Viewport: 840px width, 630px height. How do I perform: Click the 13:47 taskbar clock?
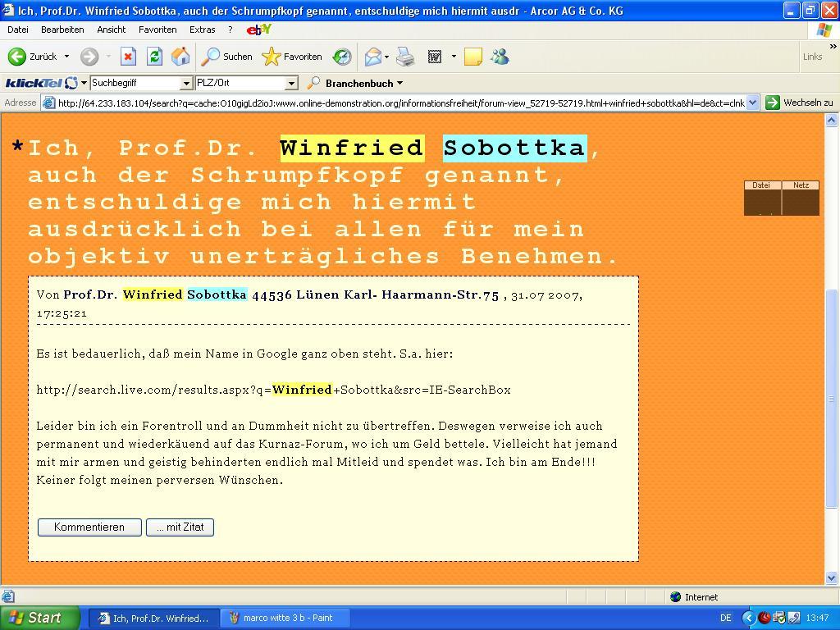(818, 618)
